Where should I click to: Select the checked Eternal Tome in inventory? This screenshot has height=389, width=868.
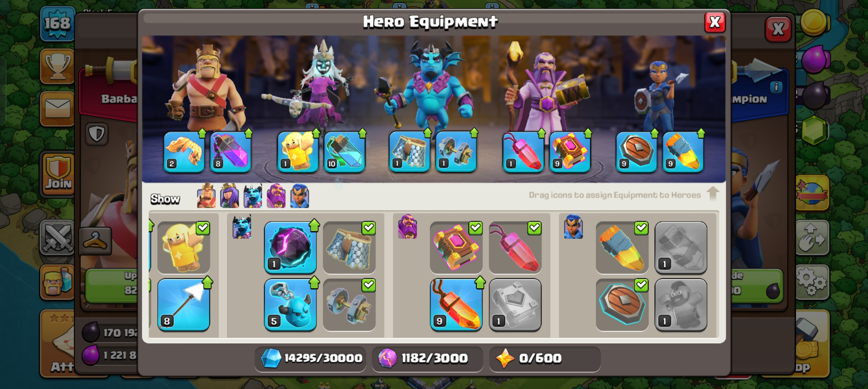click(456, 247)
